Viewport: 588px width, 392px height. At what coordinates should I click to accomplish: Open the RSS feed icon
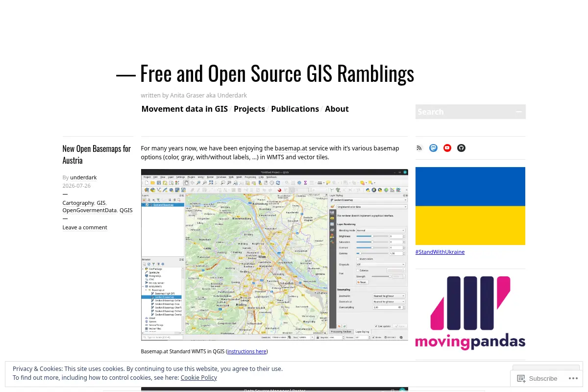coord(419,148)
